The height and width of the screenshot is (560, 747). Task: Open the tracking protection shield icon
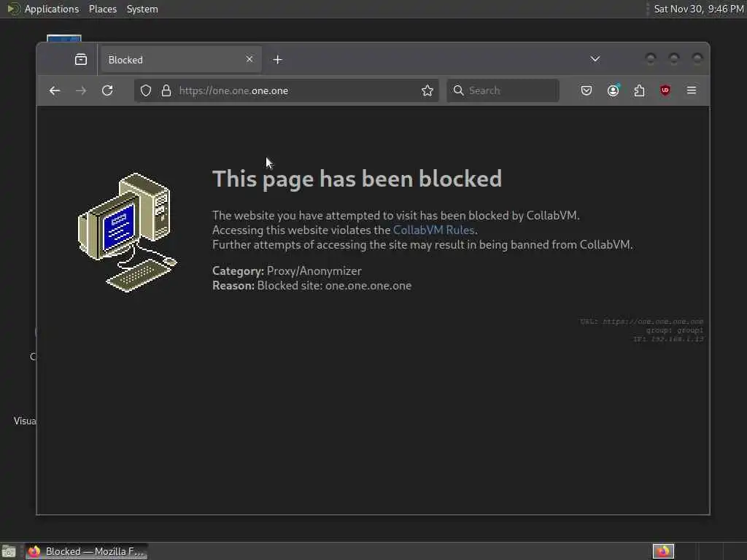click(146, 90)
